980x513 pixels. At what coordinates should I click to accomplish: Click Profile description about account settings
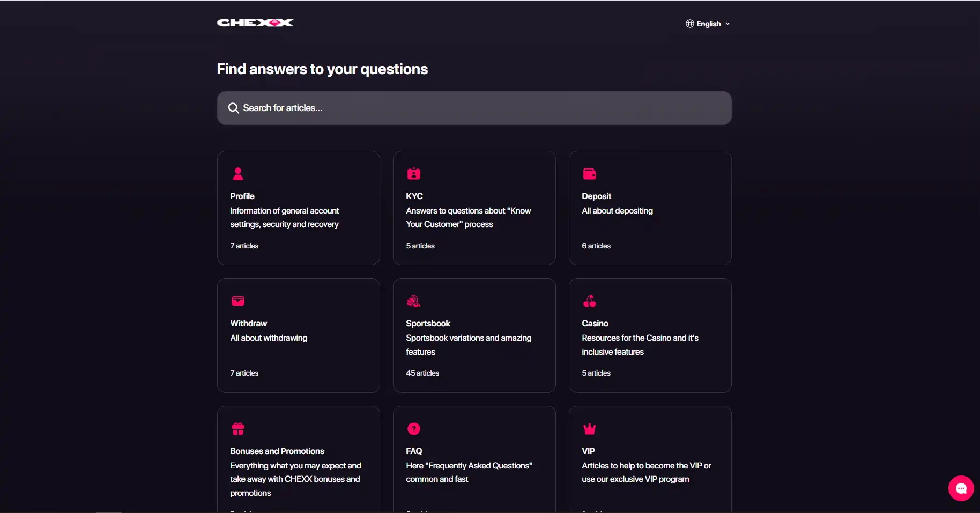click(285, 217)
